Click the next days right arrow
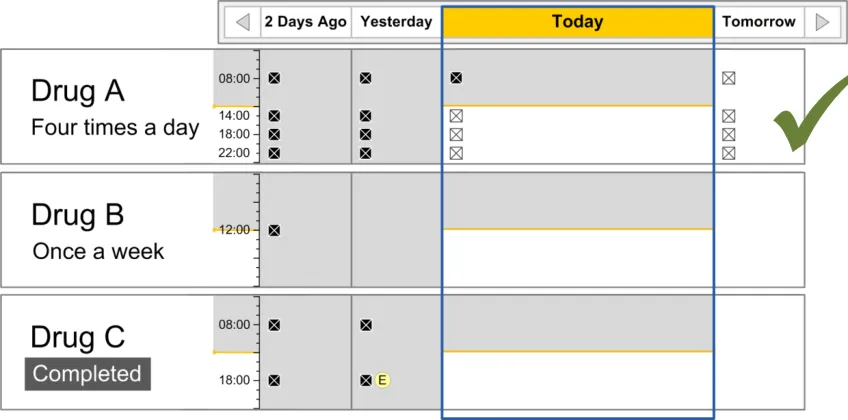 tap(822, 22)
